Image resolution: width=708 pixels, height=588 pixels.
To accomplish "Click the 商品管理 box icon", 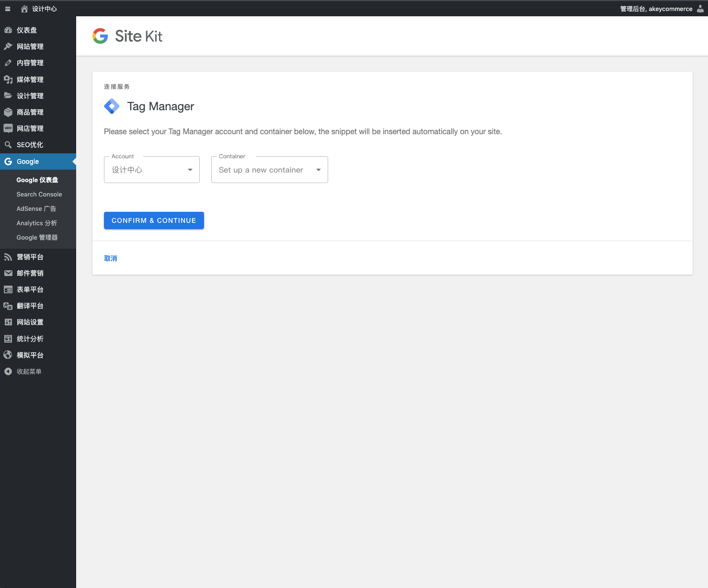I will [x=8, y=112].
